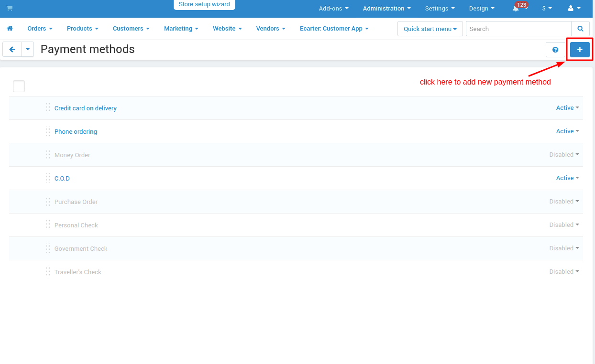Open the Orders menu
This screenshot has height=364, width=595.
pos(40,29)
